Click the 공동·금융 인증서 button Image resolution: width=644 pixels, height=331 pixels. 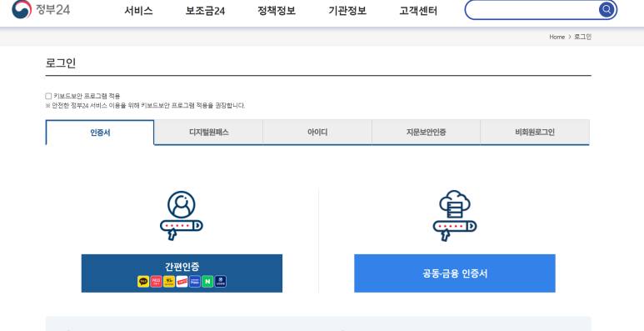click(x=455, y=273)
